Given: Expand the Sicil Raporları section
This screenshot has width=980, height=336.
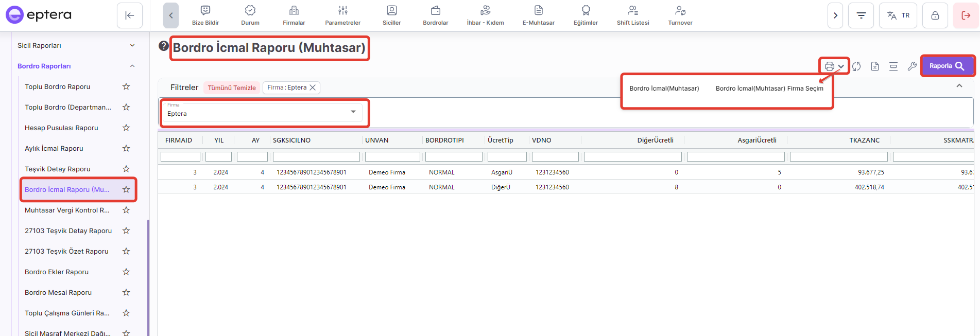Looking at the screenshot, I should click(x=132, y=45).
